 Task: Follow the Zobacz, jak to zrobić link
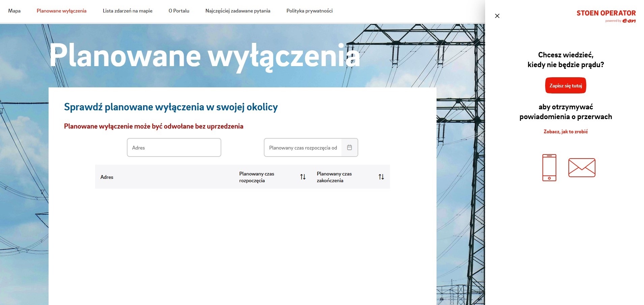click(x=565, y=132)
